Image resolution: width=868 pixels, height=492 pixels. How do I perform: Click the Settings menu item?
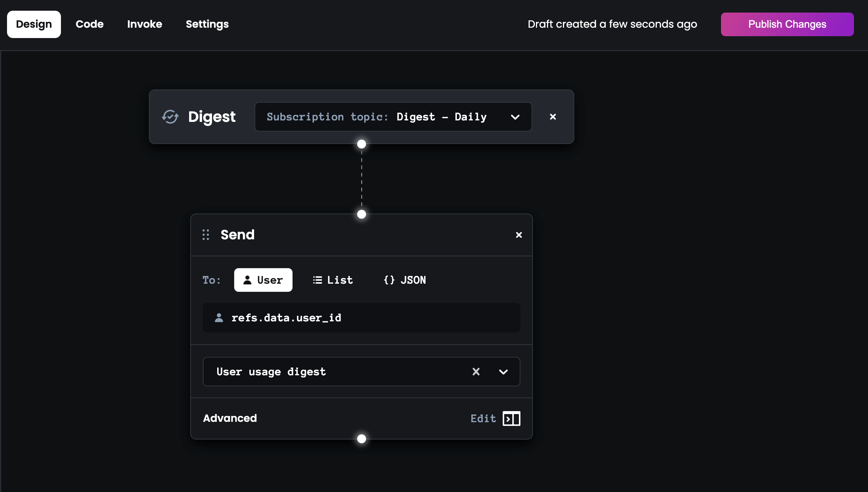click(208, 24)
